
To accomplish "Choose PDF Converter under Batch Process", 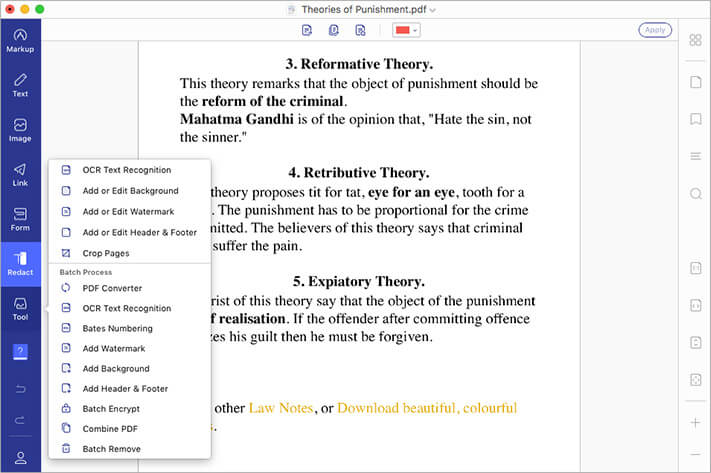I will [x=130, y=288].
